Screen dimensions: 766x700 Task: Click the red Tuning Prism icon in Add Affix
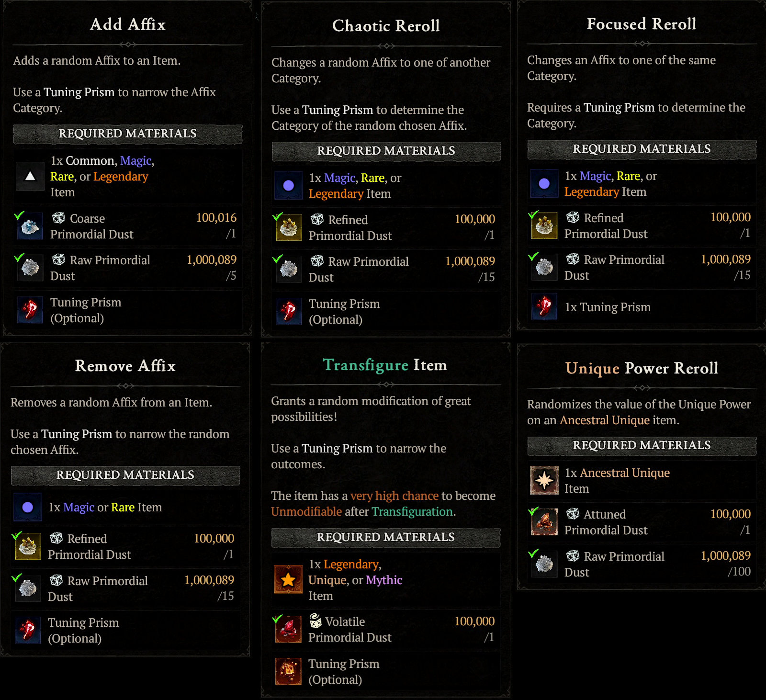(30, 310)
